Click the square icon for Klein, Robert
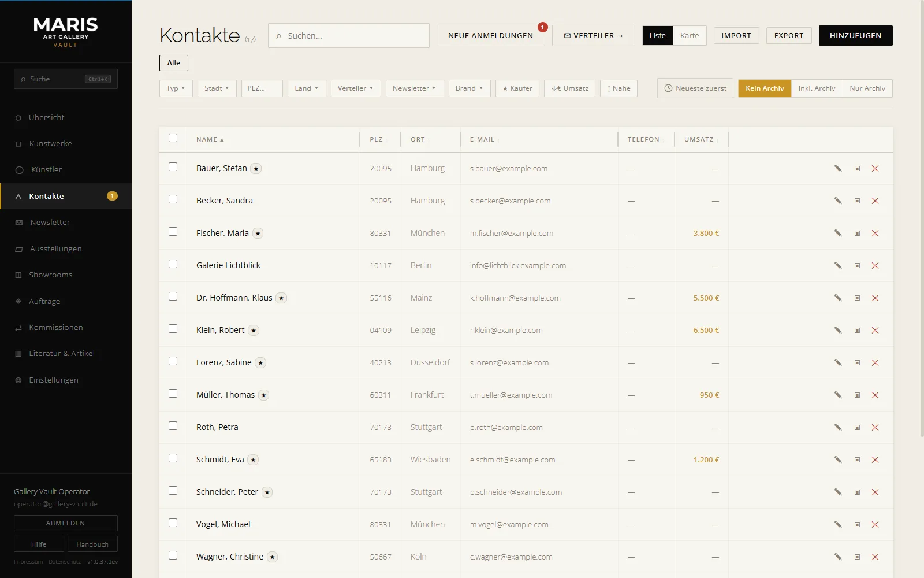Screen dimensions: 924x578 click(x=858, y=331)
